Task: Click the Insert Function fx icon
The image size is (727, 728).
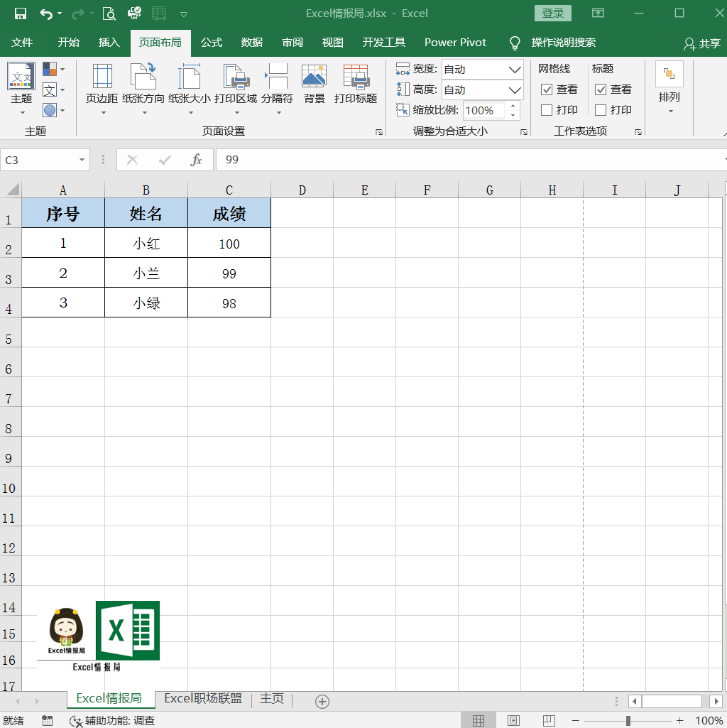Action: tap(196, 161)
